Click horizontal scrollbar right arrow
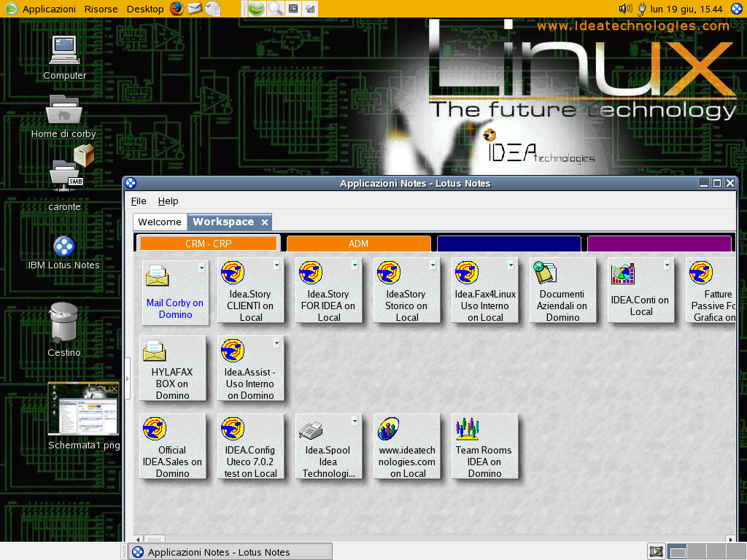 coord(731,539)
